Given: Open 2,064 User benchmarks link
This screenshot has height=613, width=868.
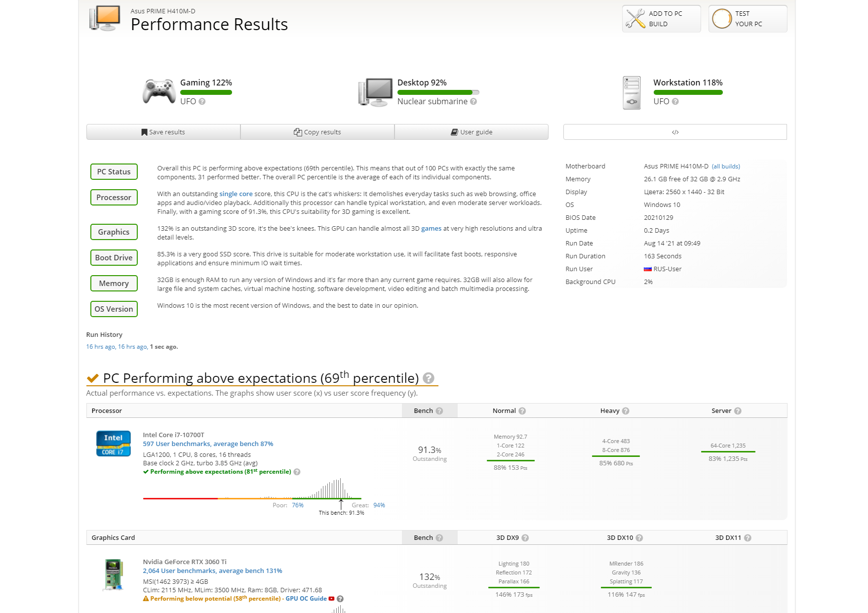Looking at the screenshot, I should pos(212,571).
